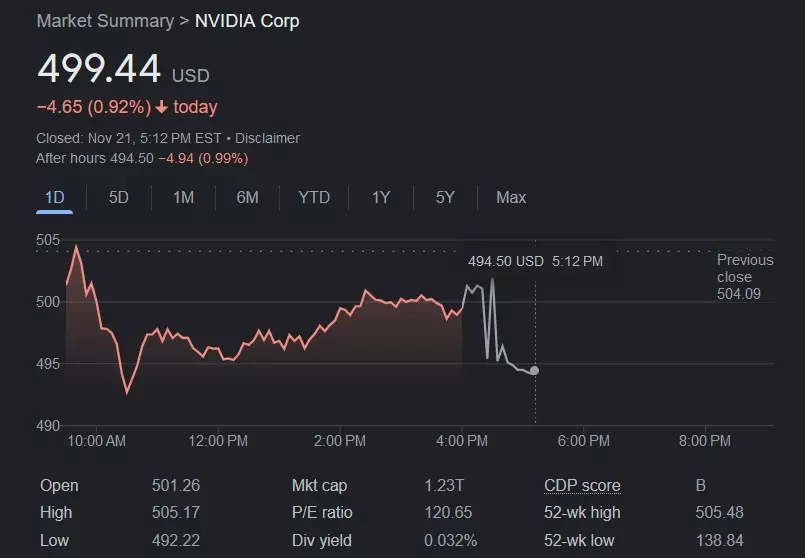The width and height of the screenshot is (805, 558).
Task: Show the 6M price chart
Action: coord(247,198)
